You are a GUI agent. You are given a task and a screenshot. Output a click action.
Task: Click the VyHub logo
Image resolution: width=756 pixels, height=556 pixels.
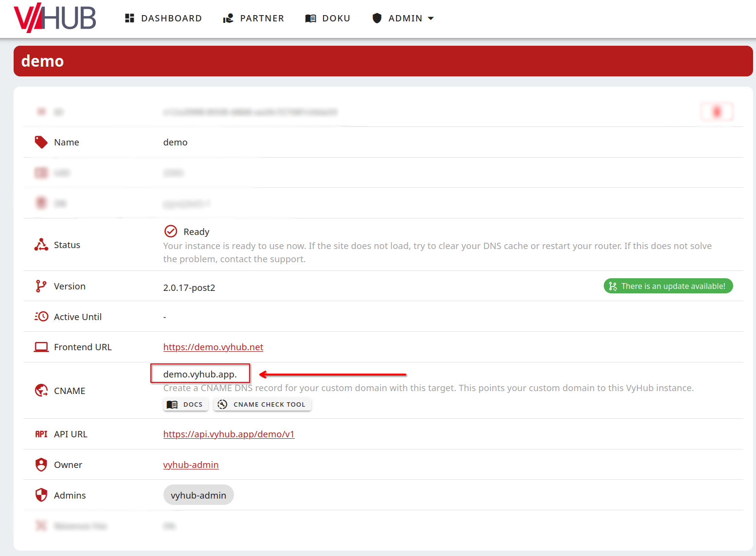click(x=55, y=18)
